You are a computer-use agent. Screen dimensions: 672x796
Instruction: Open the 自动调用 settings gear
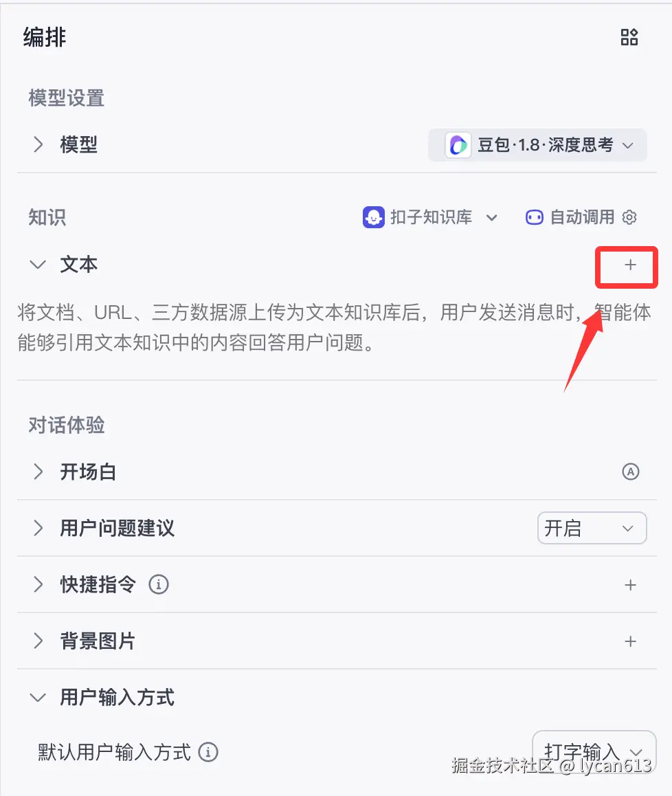(x=629, y=217)
